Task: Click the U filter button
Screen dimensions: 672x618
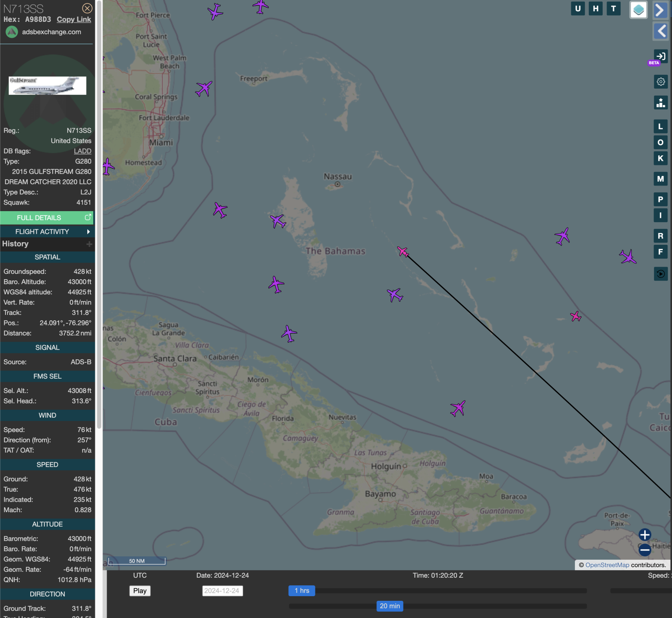Action: (x=578, y=8)
